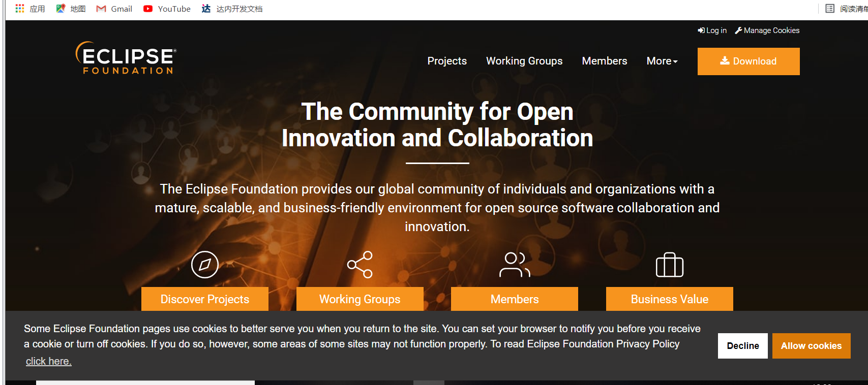Open the Gmail bookmark icon
This screenshot has width=868, height=385.
click(x=101, y=9)
